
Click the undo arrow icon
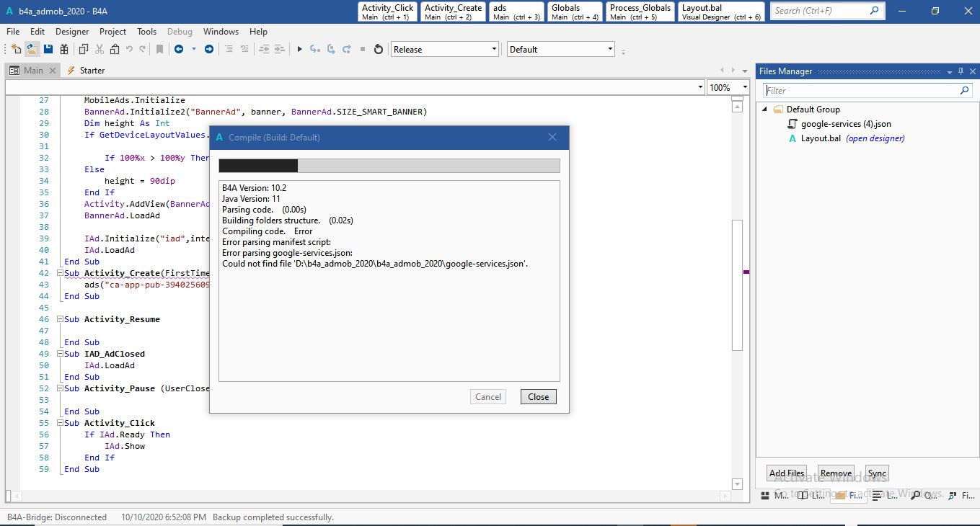(129, 49)
